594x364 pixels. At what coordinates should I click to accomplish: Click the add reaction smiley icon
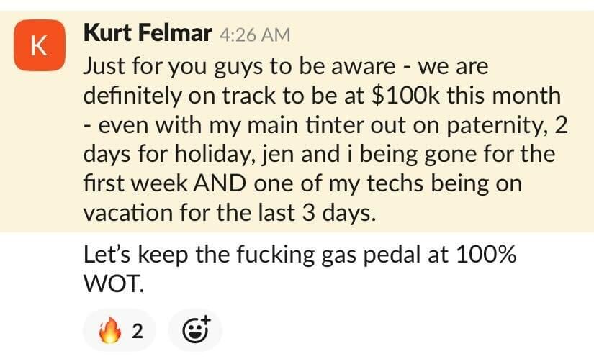click(x=195, y=330)
